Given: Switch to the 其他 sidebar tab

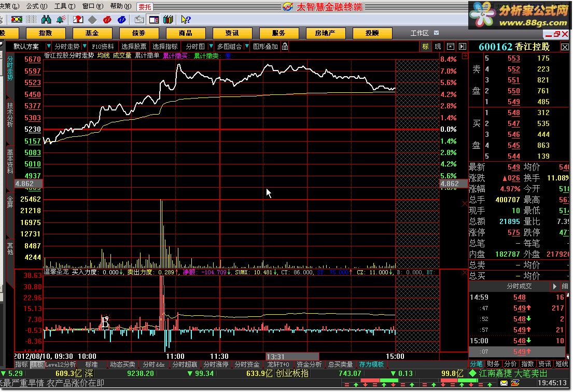Looking at the screenshot, I should (10, 248).
